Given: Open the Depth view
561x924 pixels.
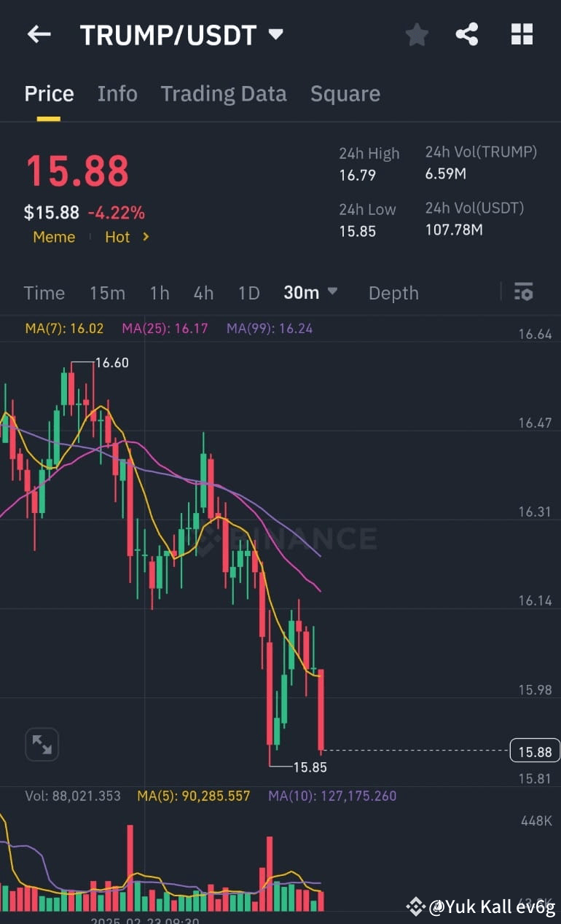Looking at the screenshot, I should click(393, 292).
